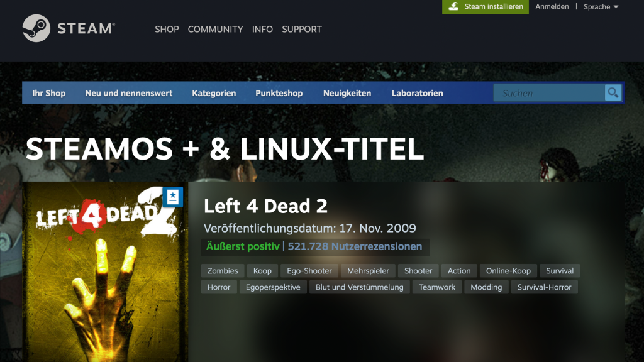Open Neu und nennenswert tab
The height and width of the screenshot is (362, 644).
coord(128,93)
